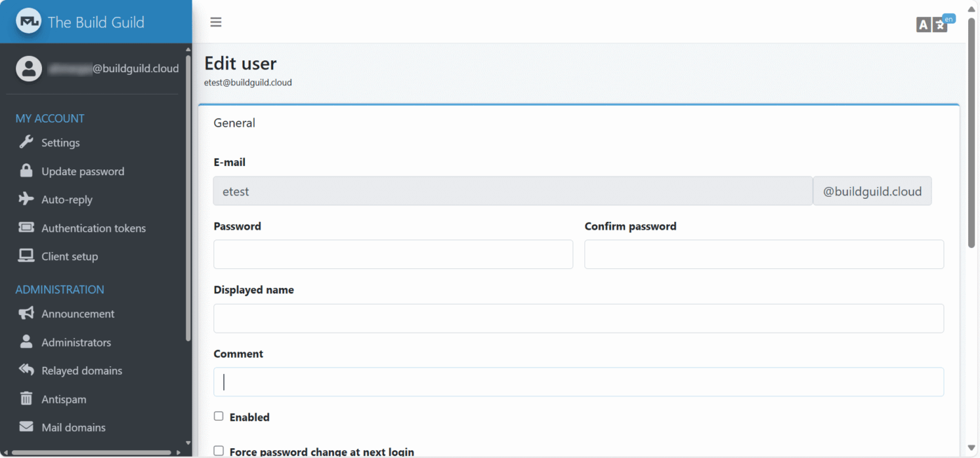Click the trash icon for Antispam
Image resolution: width=980 pixels, height=458 pixels.
pyautogui.click(x=26, y=399)
